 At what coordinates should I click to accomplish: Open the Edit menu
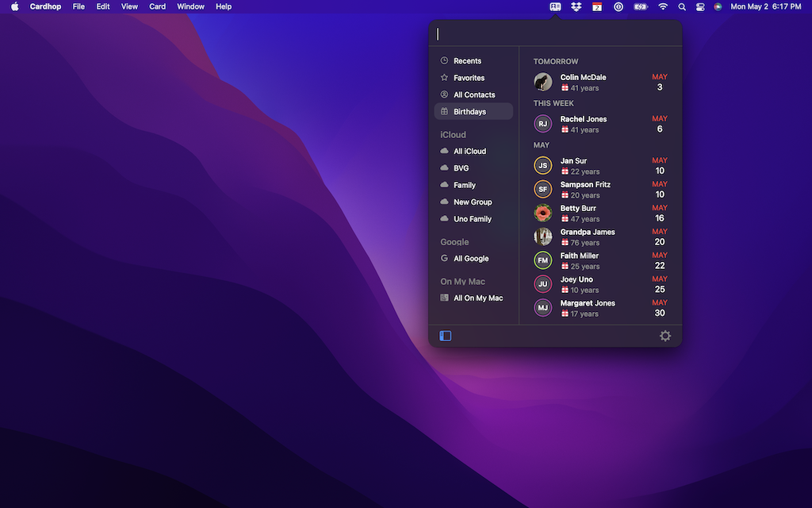[x=103, y=6]
